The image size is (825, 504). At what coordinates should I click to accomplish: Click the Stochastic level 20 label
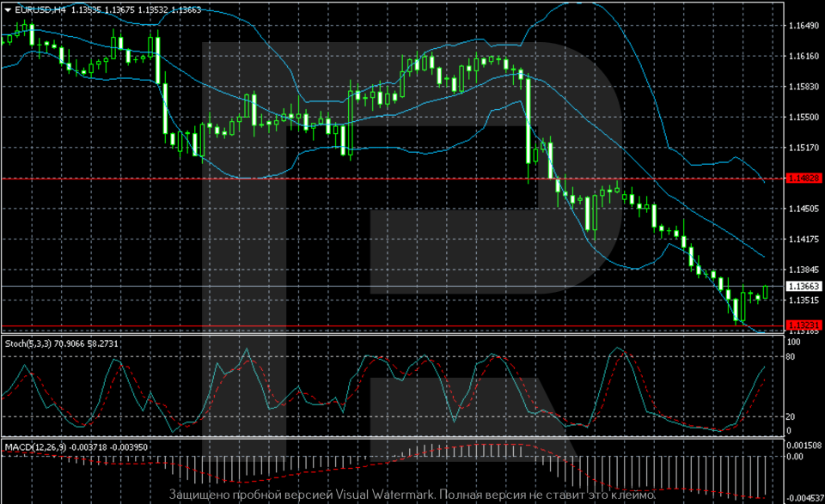[x=791, y=416]
